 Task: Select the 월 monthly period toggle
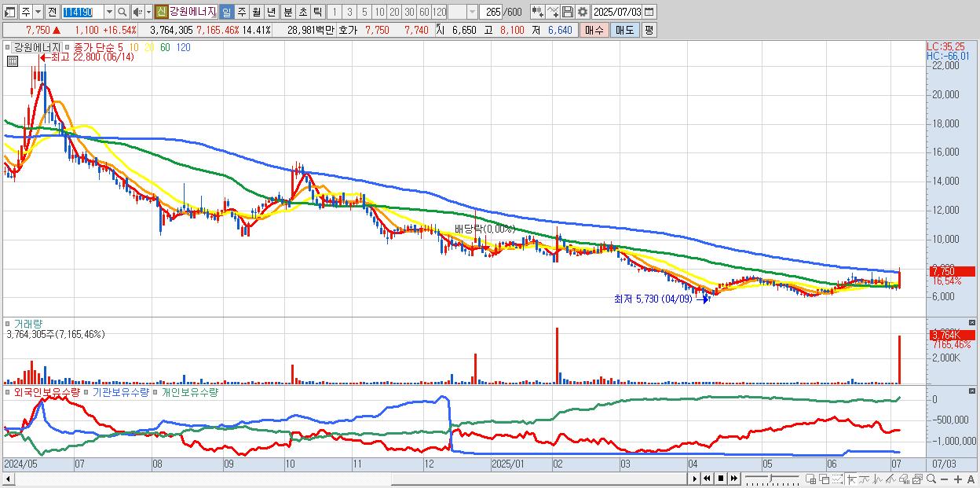coord(257,13)
